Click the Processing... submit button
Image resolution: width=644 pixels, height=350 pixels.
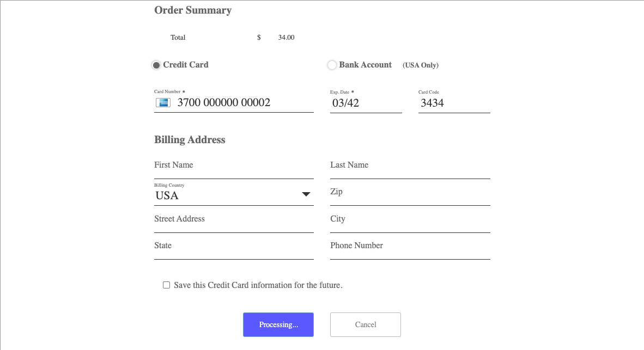tap(278, 324)
